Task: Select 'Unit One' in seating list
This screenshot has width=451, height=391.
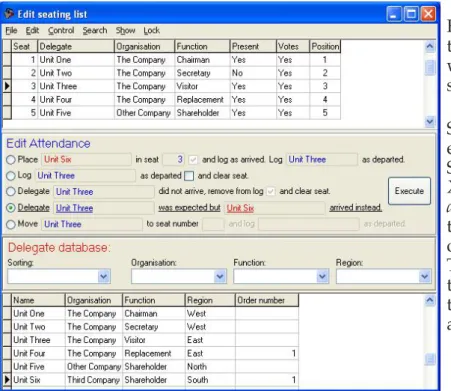Action: tap(76, 60)
